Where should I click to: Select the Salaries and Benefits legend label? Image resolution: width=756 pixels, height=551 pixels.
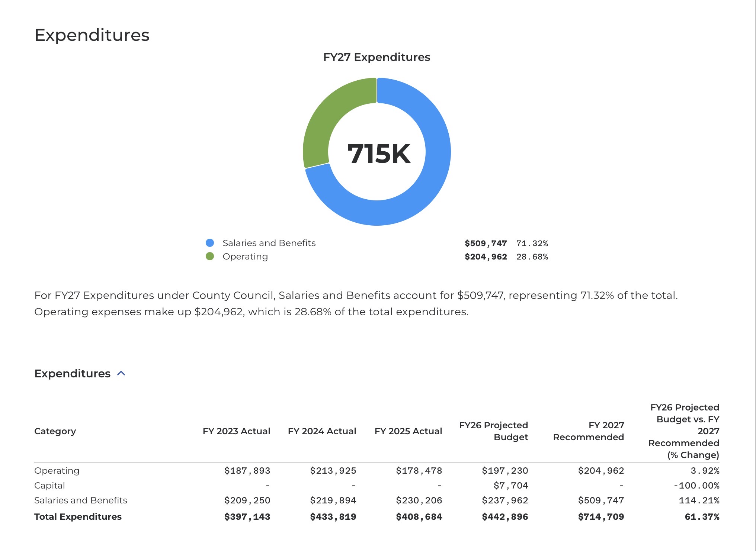(269, 243)
